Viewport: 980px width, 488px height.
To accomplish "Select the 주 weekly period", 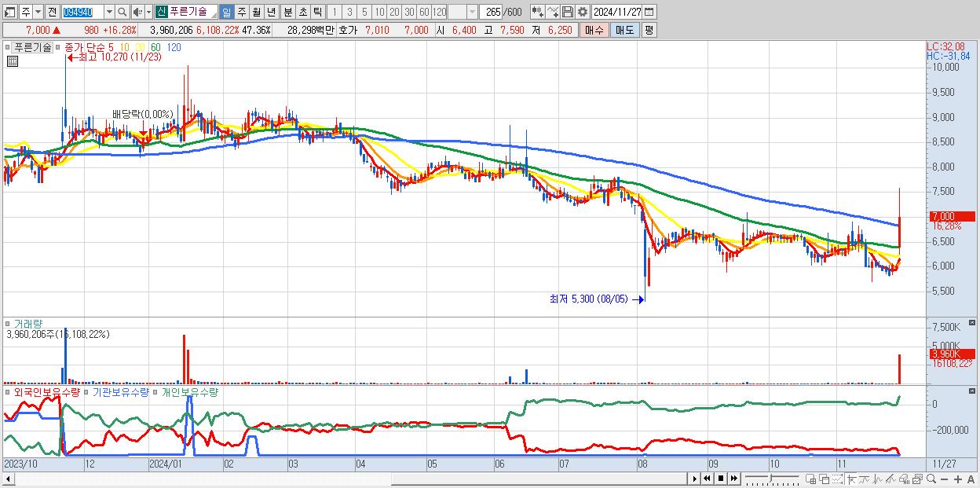I will [241, 12].
